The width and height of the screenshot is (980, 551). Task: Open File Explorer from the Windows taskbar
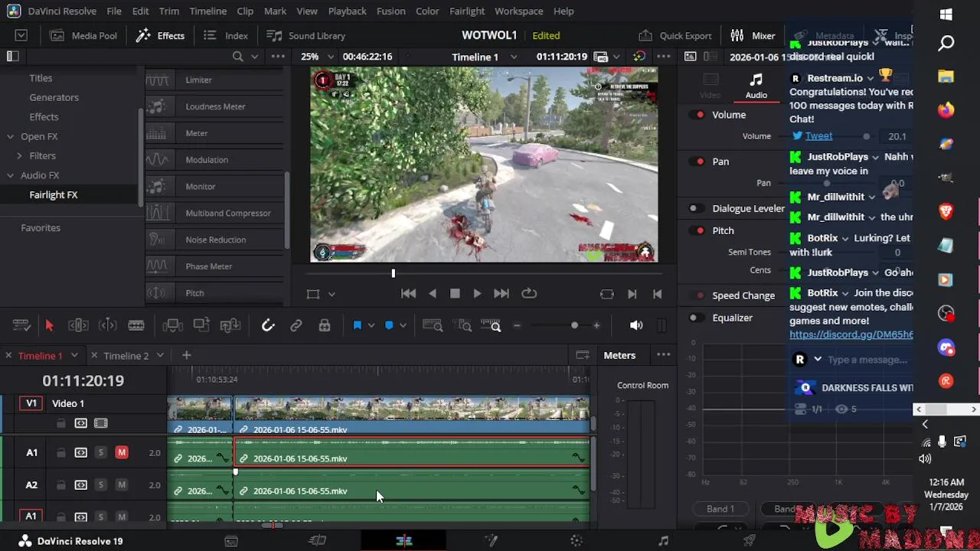coord(946,77)
